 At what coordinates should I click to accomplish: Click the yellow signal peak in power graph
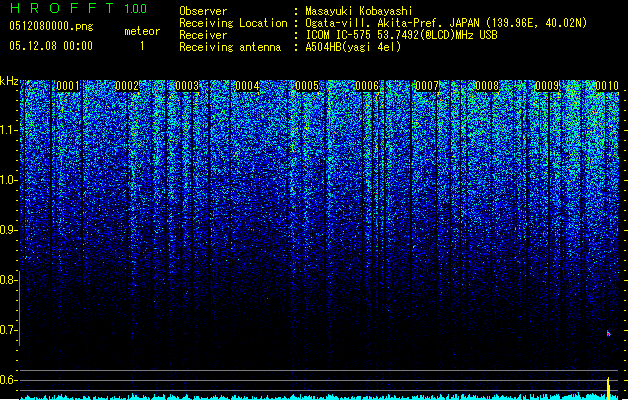point(609,388)
